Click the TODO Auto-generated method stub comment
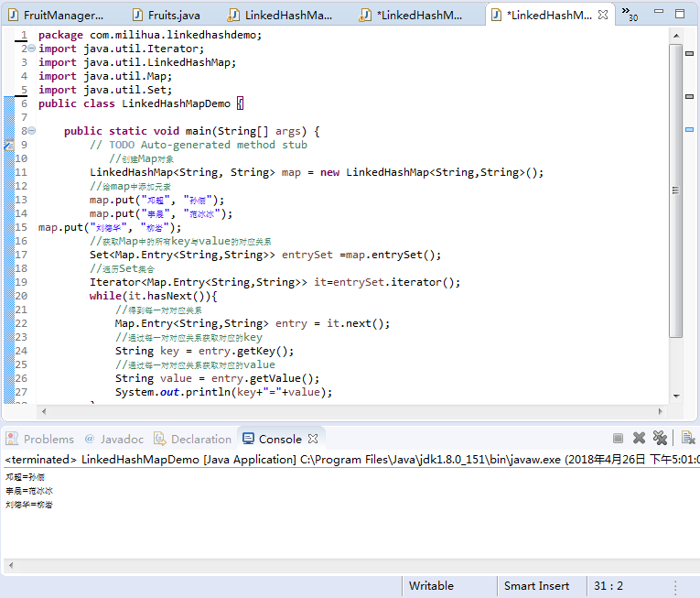 coord(199,145)
